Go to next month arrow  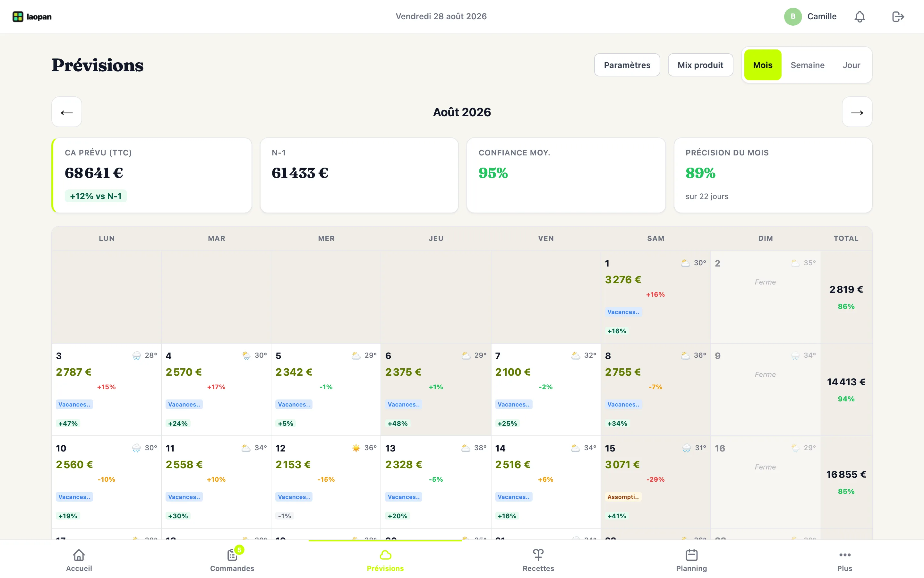click(857, 112)
